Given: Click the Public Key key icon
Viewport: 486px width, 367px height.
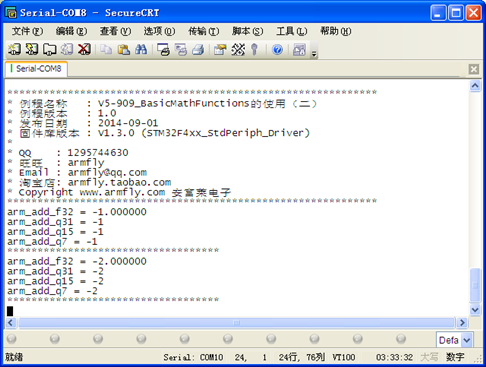Looking at the screenshot, I should click(x=255, y=50).
